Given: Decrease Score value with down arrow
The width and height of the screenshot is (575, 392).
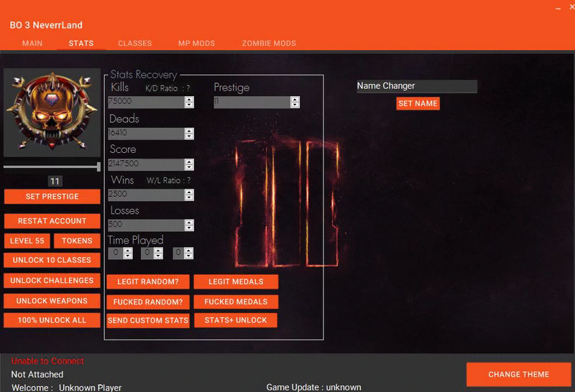Looking at the screenshot, I should [x=189, y=167].
